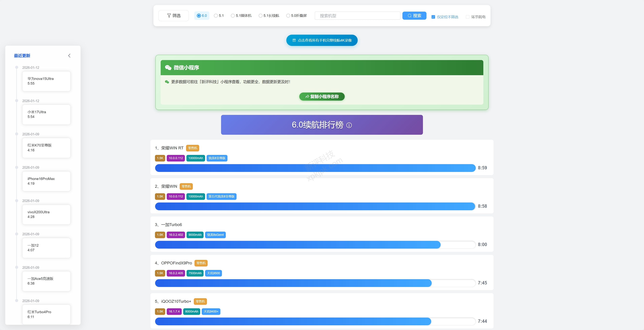This screenshot has height=330, width=644.
Task: Click the WeChat logo in the green header
Action: pos(168,67)
